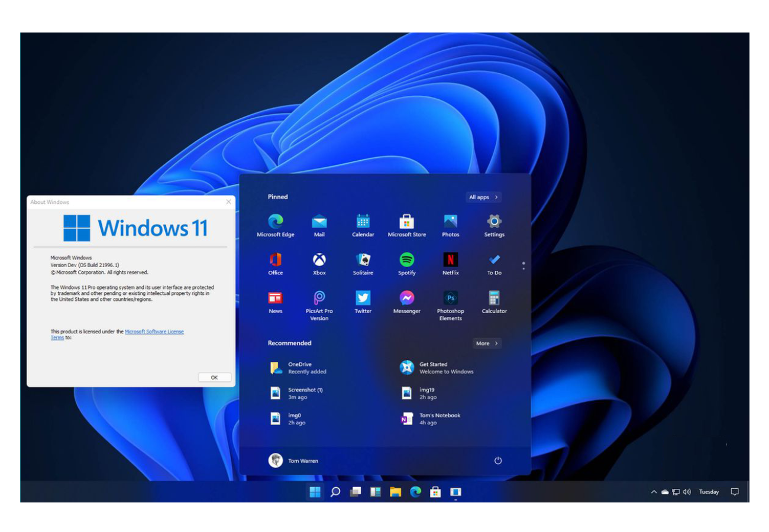
Task: Show hidden system tray icons chevron
Action: (x=654, y=492)
